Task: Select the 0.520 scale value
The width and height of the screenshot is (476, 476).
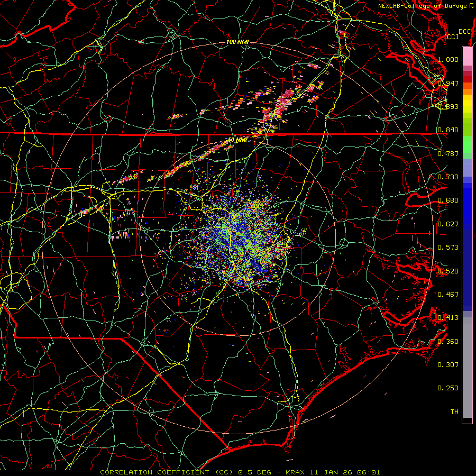Action: click(x=448, y=271)
